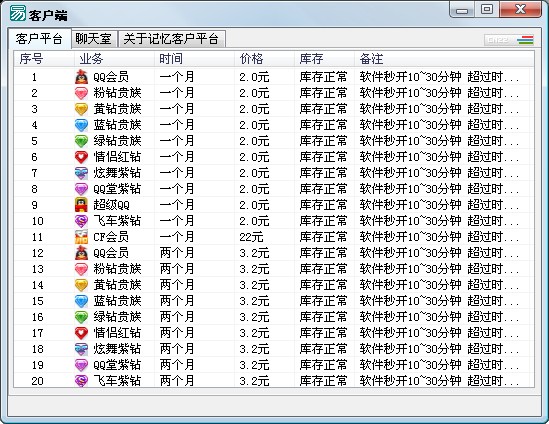Click the pink diamond icon in row 13
Image resolution: width=549 pixels, height=424 pixels.
(x=81, y=269)
